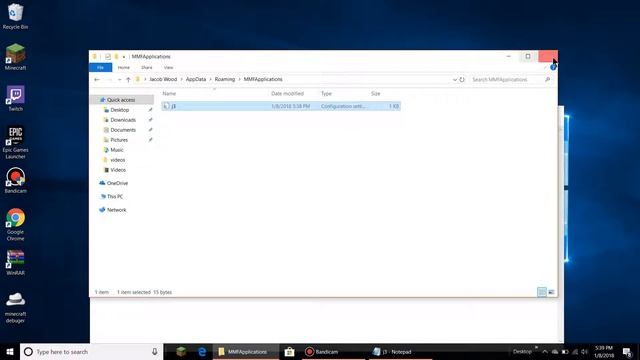Click Jacob Wood in the address path

tap(163, 79)
